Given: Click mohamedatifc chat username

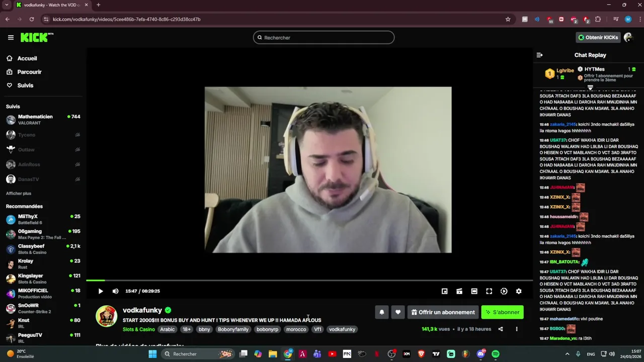Looking at the screenshot, I should click(x=564, y=319).
